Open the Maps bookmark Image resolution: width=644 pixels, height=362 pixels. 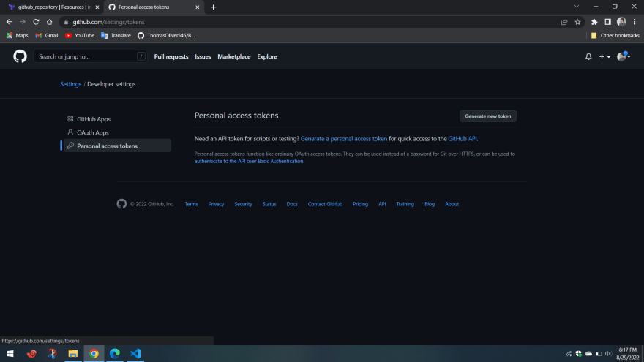tap(18, 36)
